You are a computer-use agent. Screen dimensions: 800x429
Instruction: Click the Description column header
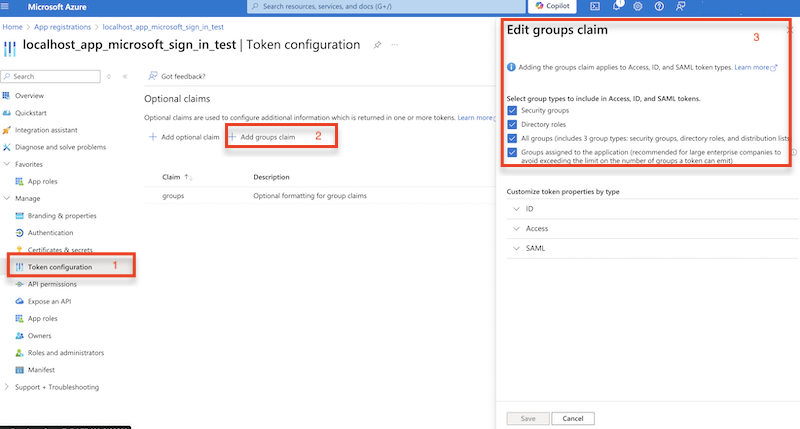point(271,177)
